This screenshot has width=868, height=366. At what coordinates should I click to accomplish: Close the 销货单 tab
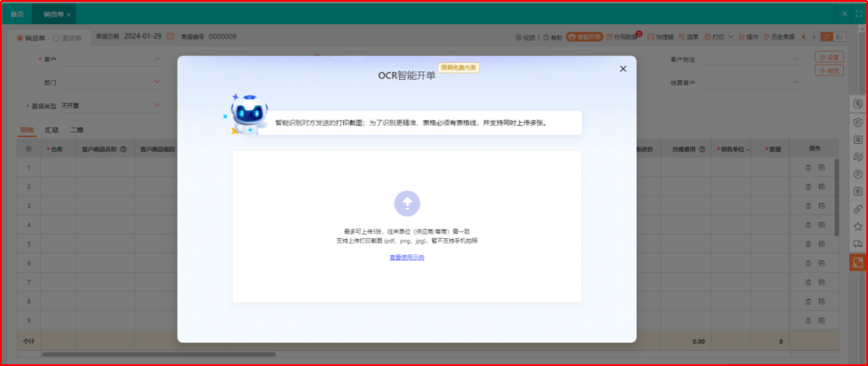68,14
